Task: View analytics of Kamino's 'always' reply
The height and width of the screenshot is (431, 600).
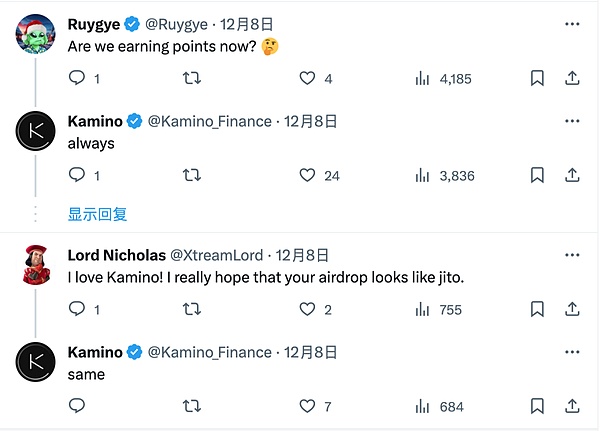Action: click(423, 175)
